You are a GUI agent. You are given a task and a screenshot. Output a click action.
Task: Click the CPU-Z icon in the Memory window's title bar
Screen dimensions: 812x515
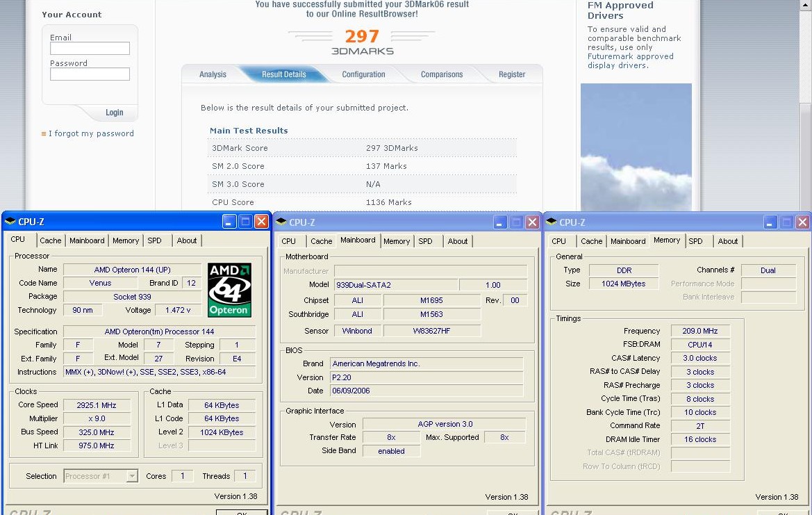click(x=552, y=222)
